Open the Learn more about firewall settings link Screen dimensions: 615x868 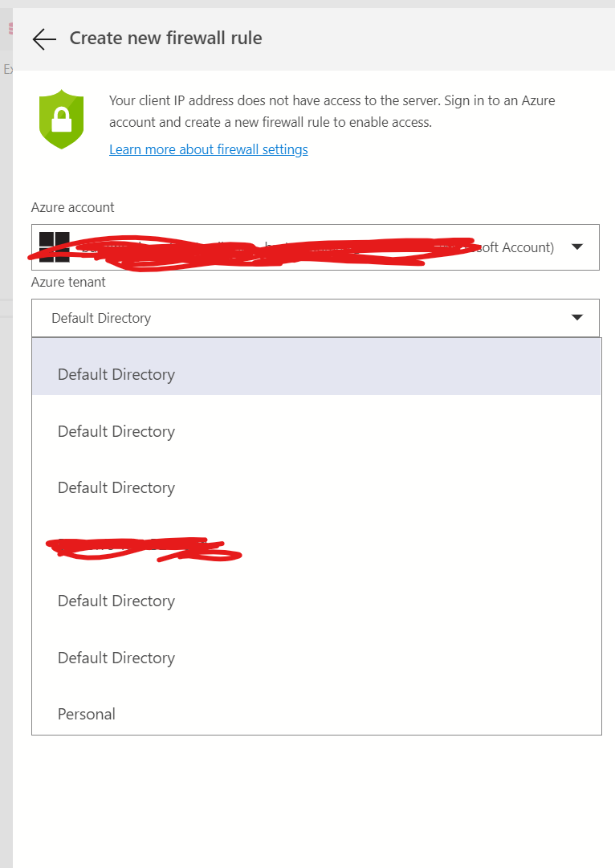(x=208, y=149)
